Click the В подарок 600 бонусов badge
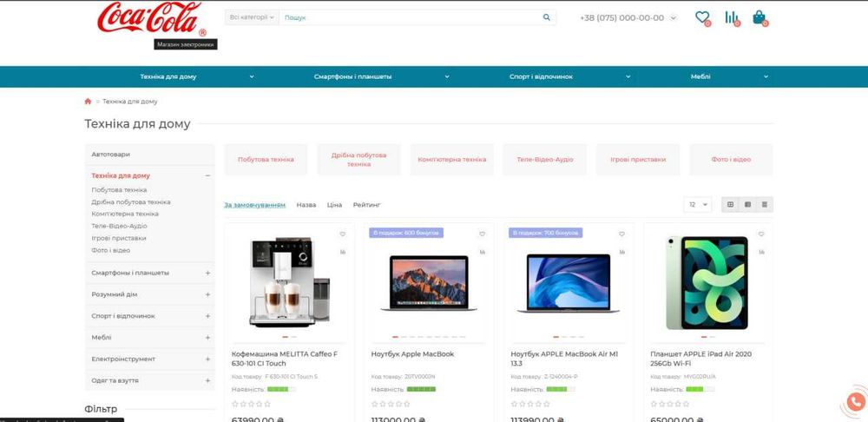Image resolution: width=868 pixels, height=422 pixels. point(406,233)
